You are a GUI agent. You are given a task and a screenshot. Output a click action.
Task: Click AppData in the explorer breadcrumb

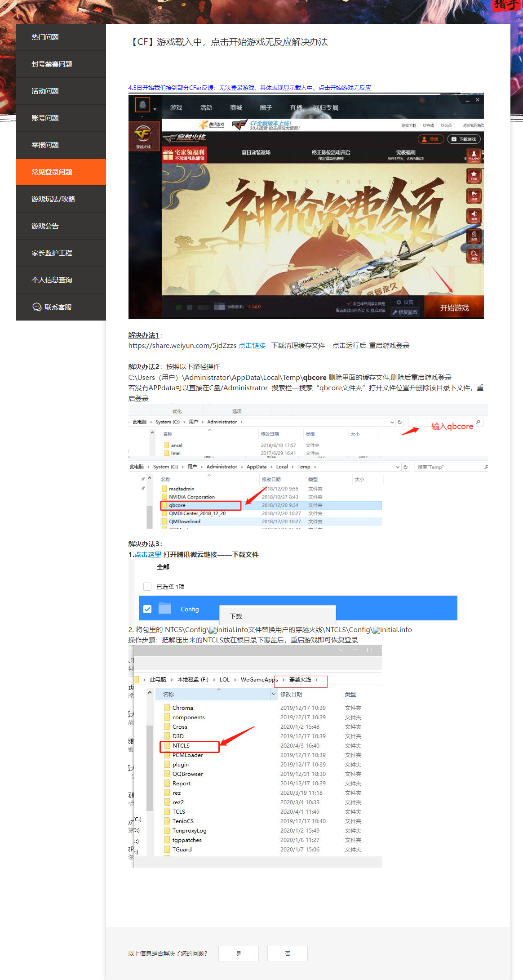pyautogui.click(x=257, y=467)
